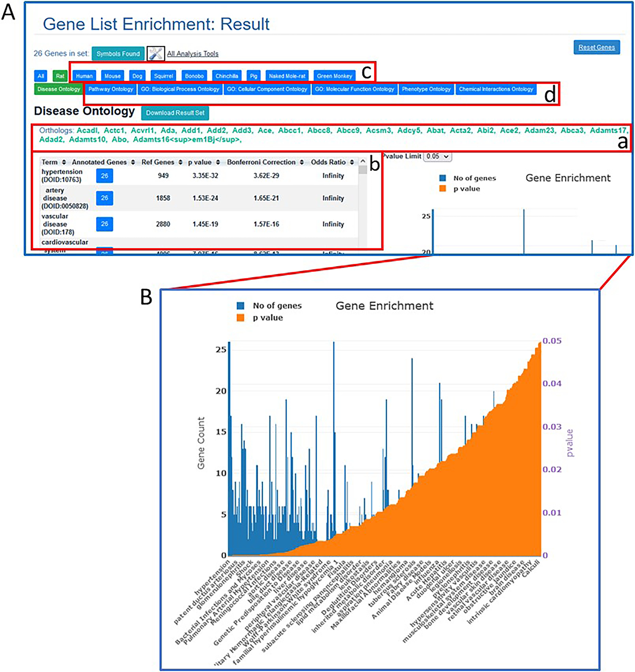
Task: Open the All Analysis Tools wrench icon
Action: point(156,53)
